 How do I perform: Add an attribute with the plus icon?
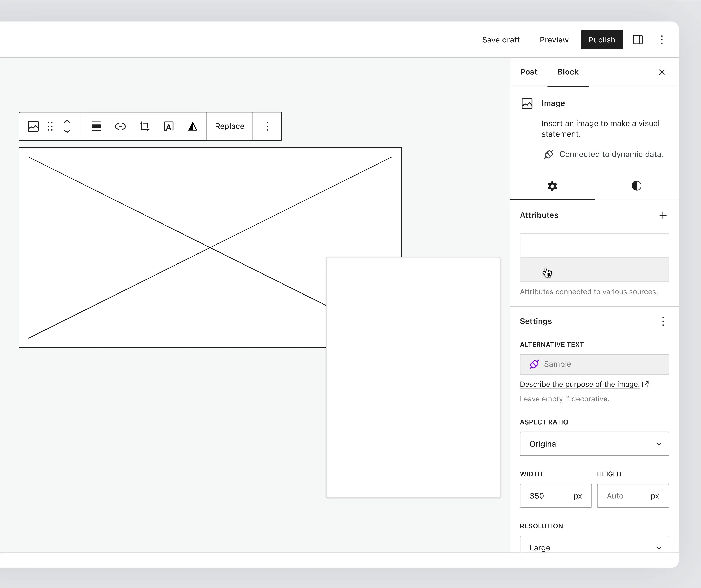point(663,215)
